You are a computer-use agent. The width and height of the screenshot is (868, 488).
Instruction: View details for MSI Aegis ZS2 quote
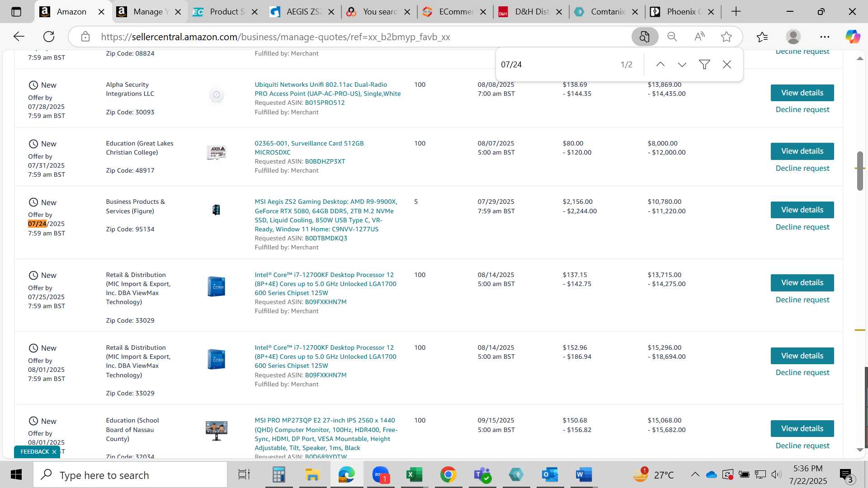pos(802,210)
